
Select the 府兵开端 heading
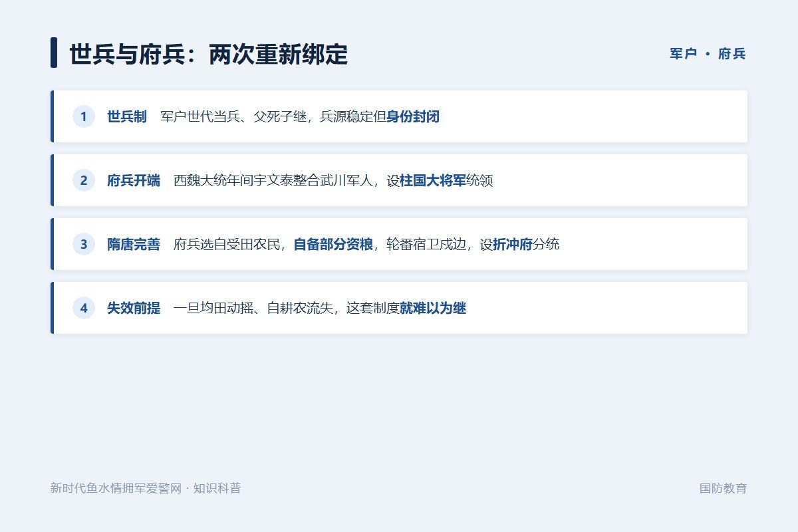[x=134, y=181]
